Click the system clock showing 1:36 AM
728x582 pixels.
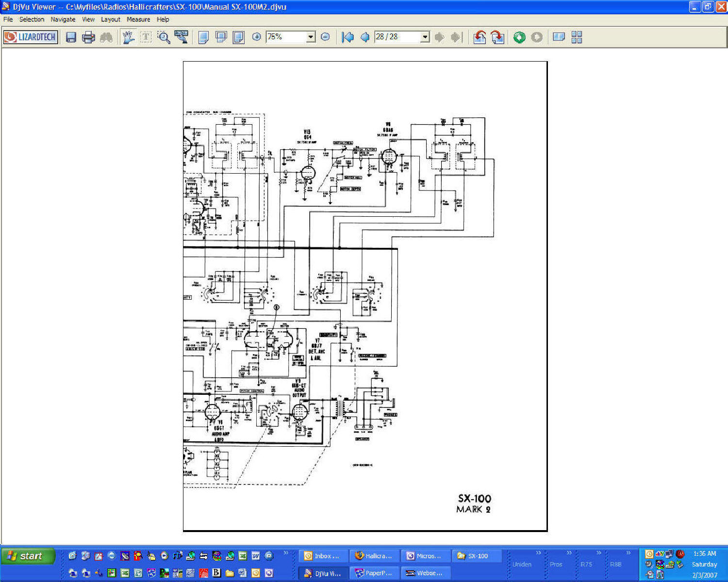point(704,553)
